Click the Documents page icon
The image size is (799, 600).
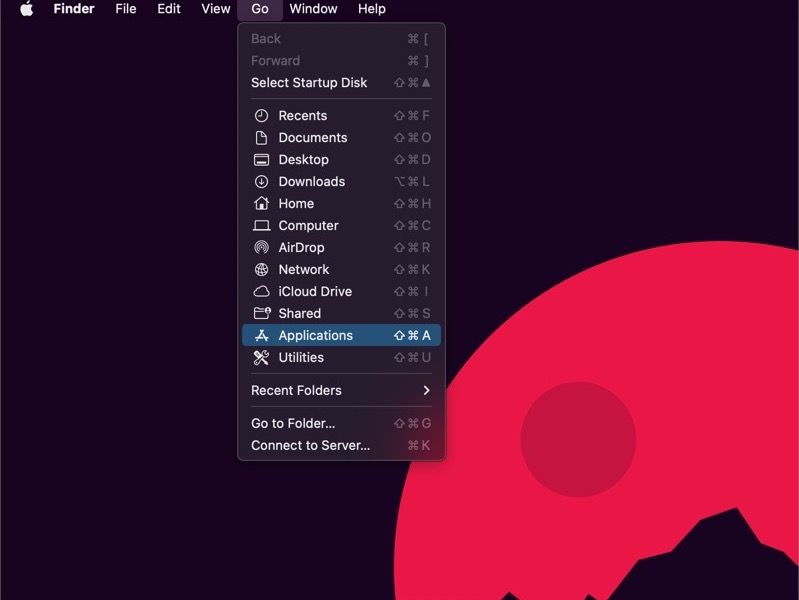(x=261, y=138)
